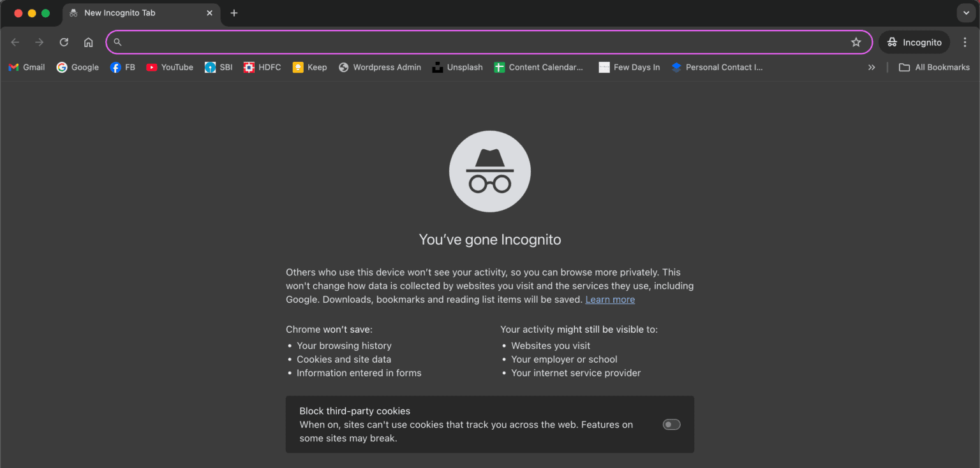
Task: Reload the current page
Action: pyautogui.click(x=64, y=42)
